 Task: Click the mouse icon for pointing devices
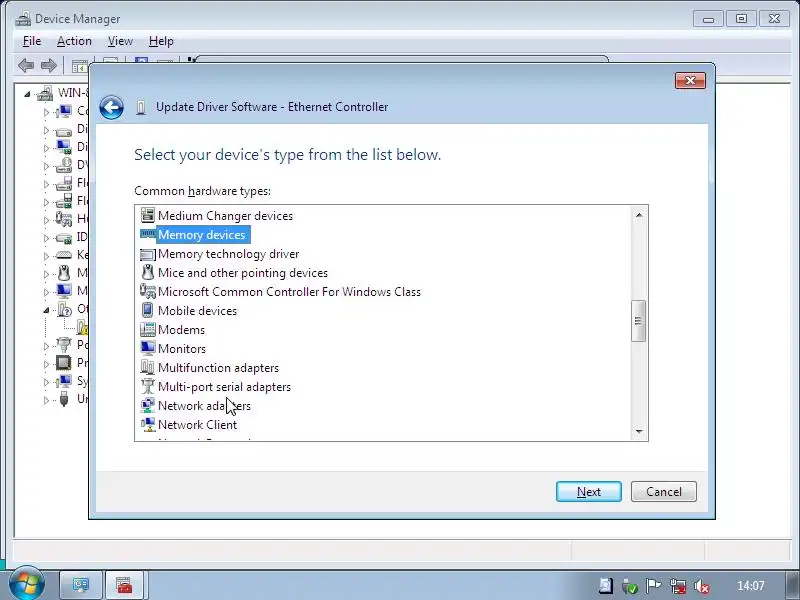coord(147,272)
